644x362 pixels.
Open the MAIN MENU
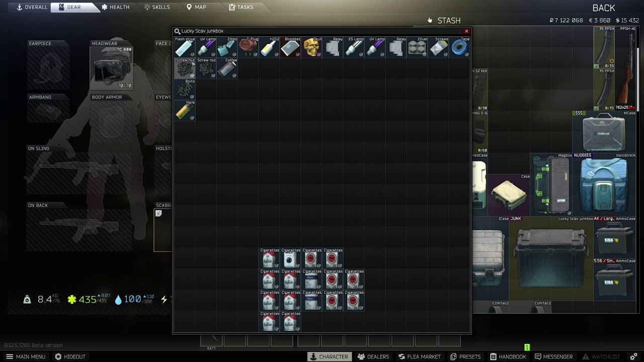(26, 356)
